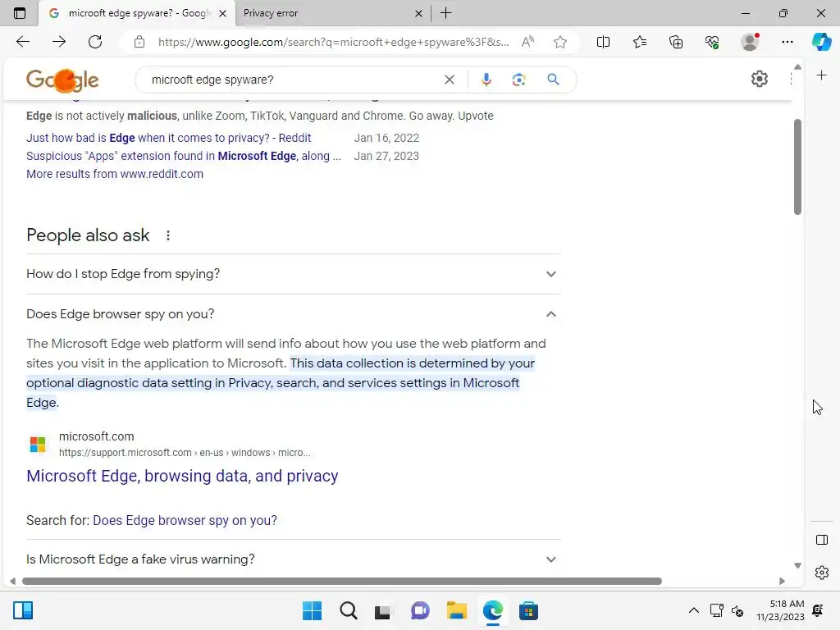Click the address bar URL

pyautogui.click(x=333, y=42)
